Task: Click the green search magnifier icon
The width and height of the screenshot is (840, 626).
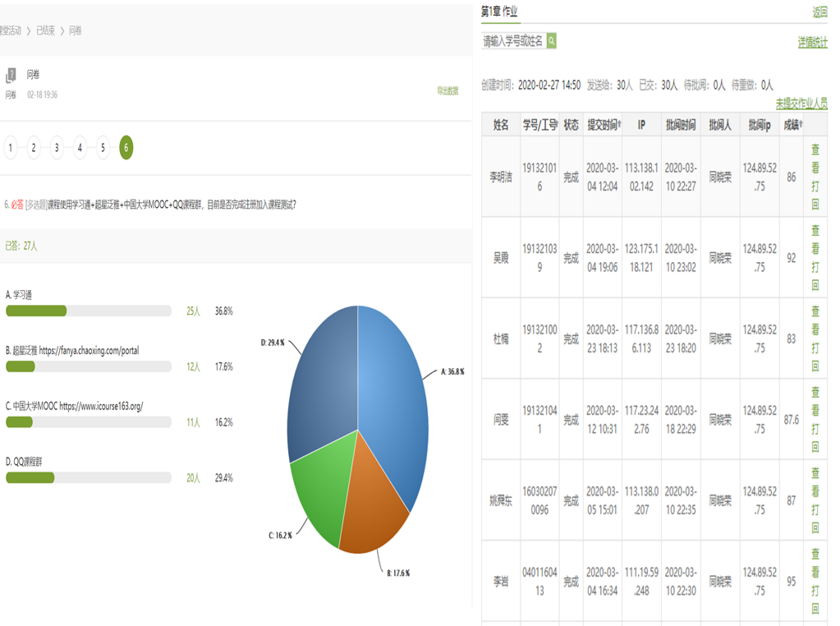Action: [552, 40]
